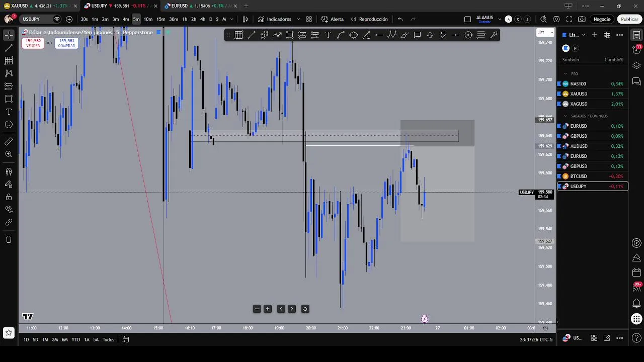Toggle hide all drawings eye icon

(9, 209)
